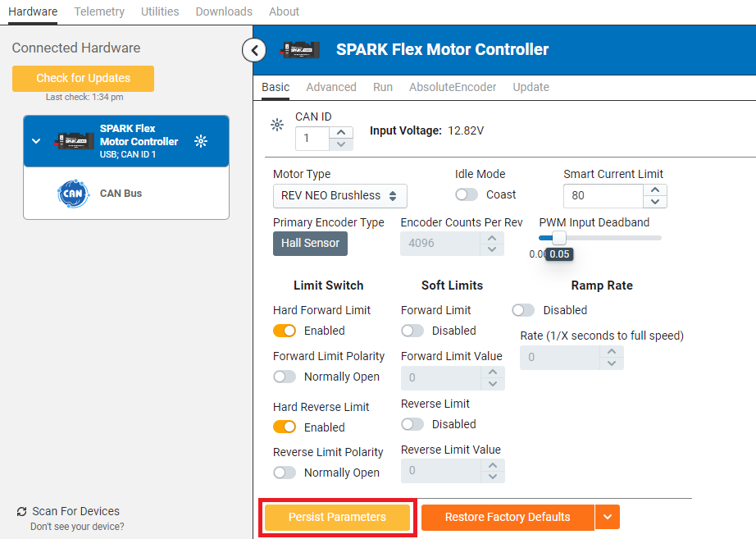
Task: Open the AbsoluteEncoder tab
Action: (x=453, y=87)
